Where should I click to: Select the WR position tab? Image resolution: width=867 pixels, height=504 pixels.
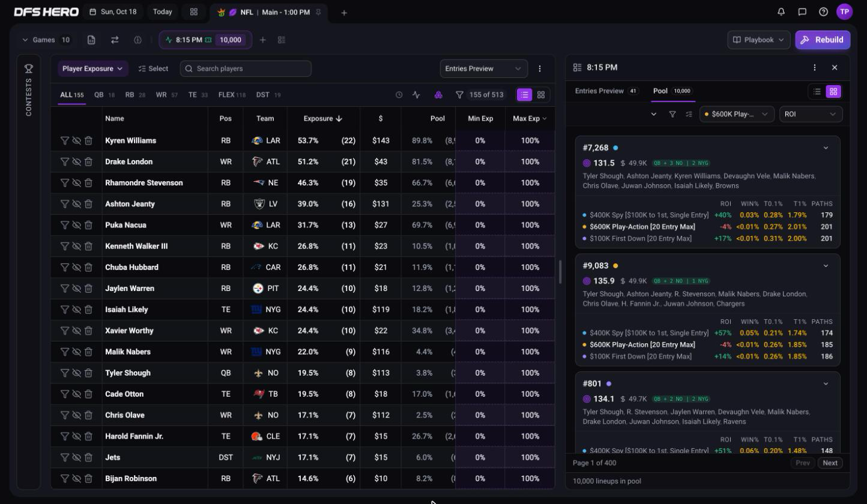coord(166,95)
